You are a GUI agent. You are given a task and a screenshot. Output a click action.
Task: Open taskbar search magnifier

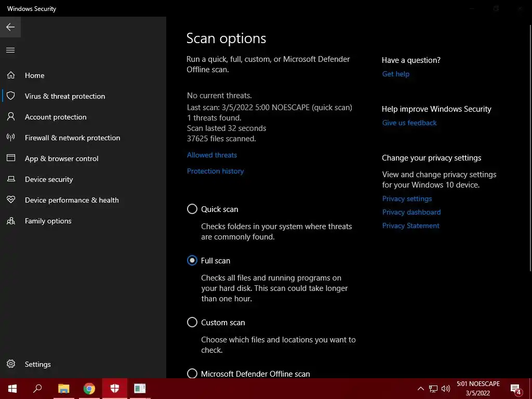(x=37, y=389)
